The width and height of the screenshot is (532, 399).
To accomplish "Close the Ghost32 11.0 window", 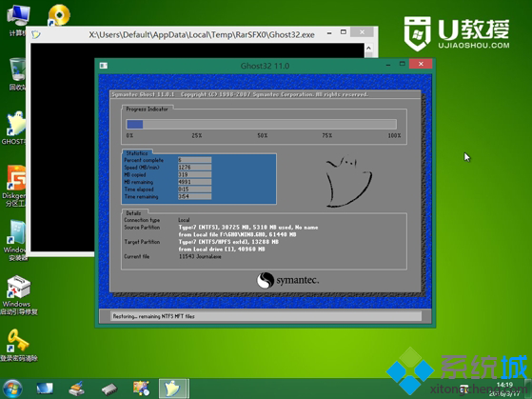I will click(421, 64).
